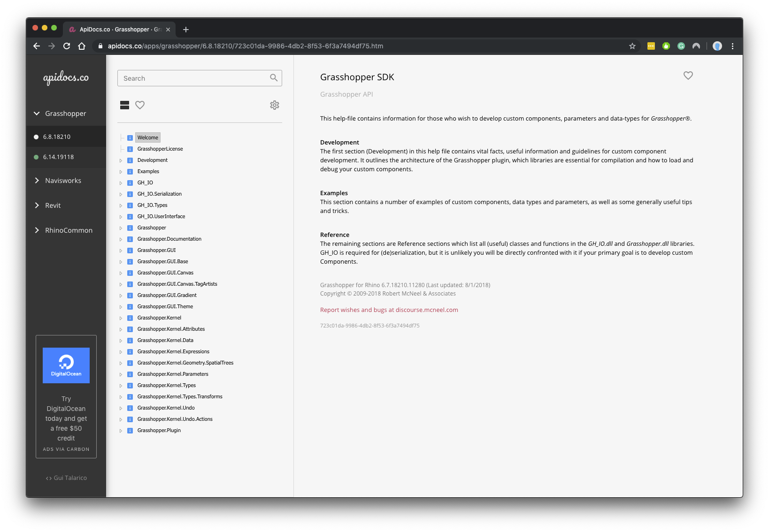769x532 pixels.
Task: Show favorites with the sidebar heart icon
Action: [x=140, y=105]
